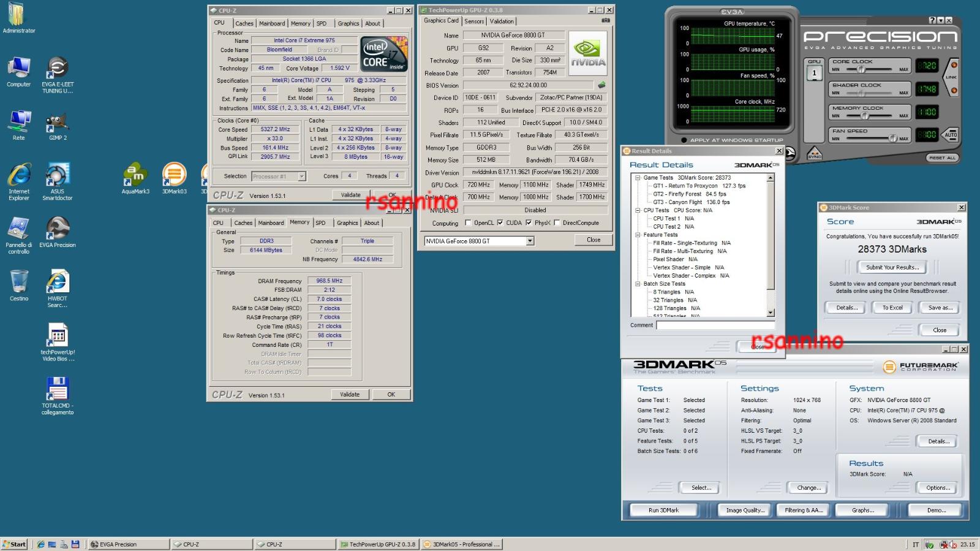
Task: Open the Computer desktop icon
Action: 18,72
